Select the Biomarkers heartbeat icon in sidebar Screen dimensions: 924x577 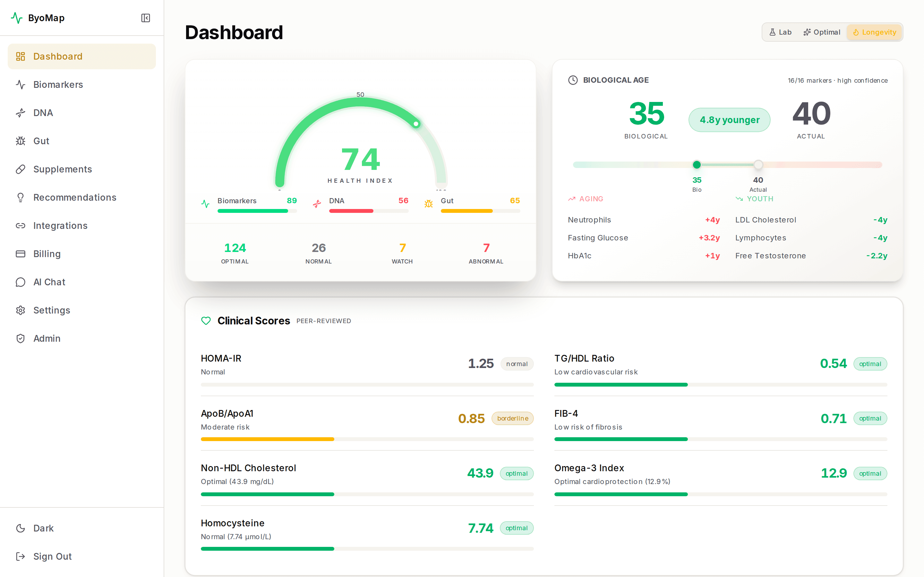click(21, 84)
